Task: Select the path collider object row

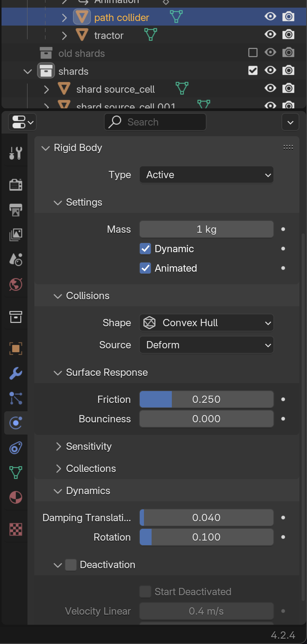Action: pyautogui.click(x=154, y=17)
